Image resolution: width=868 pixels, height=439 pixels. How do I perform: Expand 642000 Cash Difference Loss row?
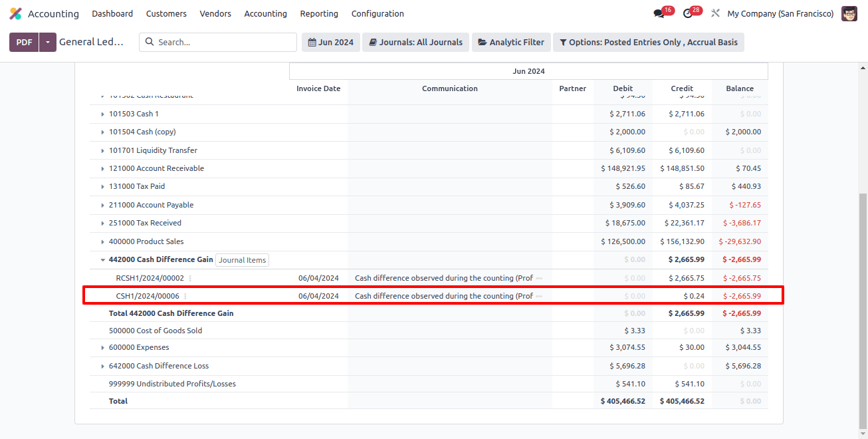coord(102,366)
